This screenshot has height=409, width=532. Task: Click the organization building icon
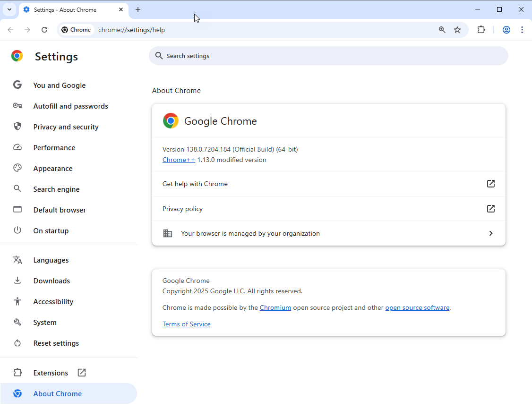[x=168, y=233]
